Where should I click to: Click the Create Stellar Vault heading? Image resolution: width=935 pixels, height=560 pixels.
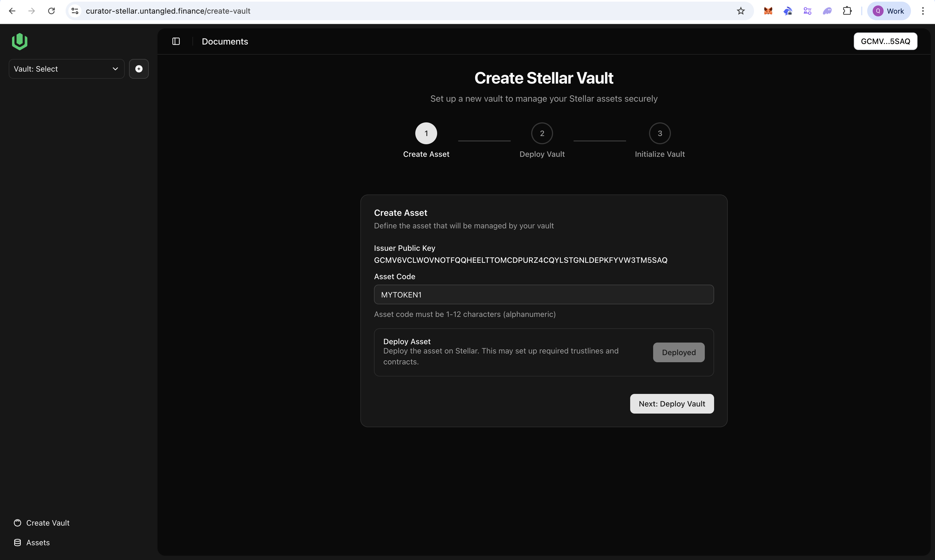[x=544, y=78]
